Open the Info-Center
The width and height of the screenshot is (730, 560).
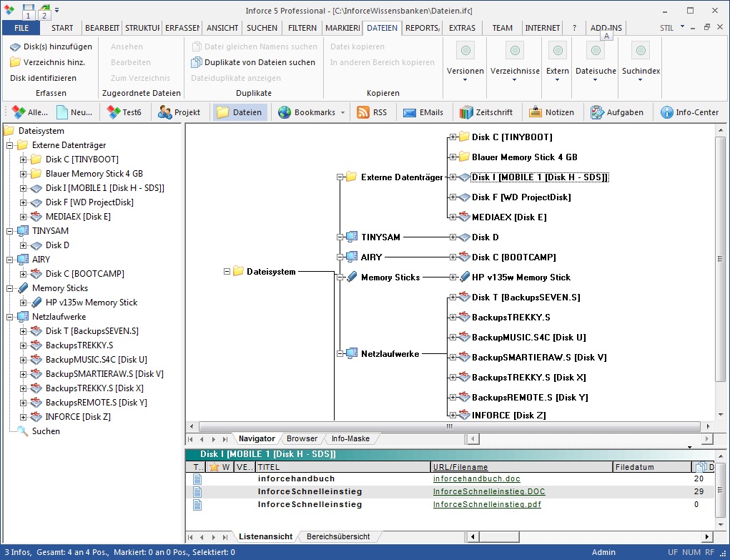coord(689,112)
